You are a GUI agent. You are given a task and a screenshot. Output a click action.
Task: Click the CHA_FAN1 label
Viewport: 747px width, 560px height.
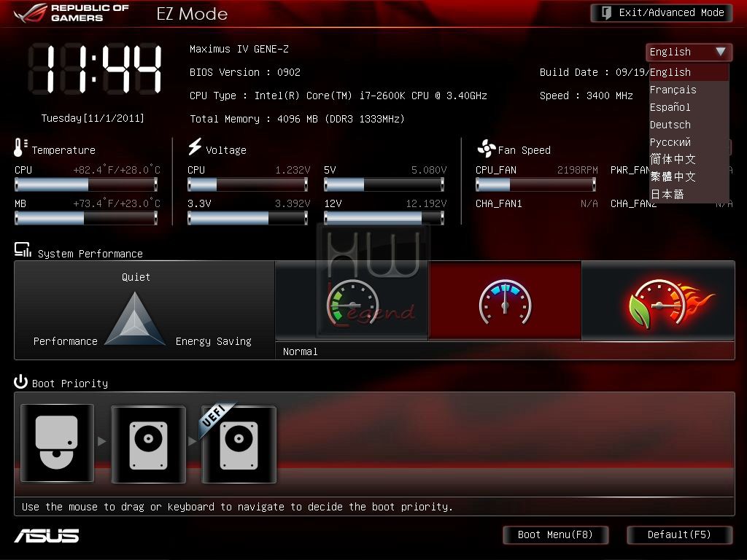pos(499,204)
